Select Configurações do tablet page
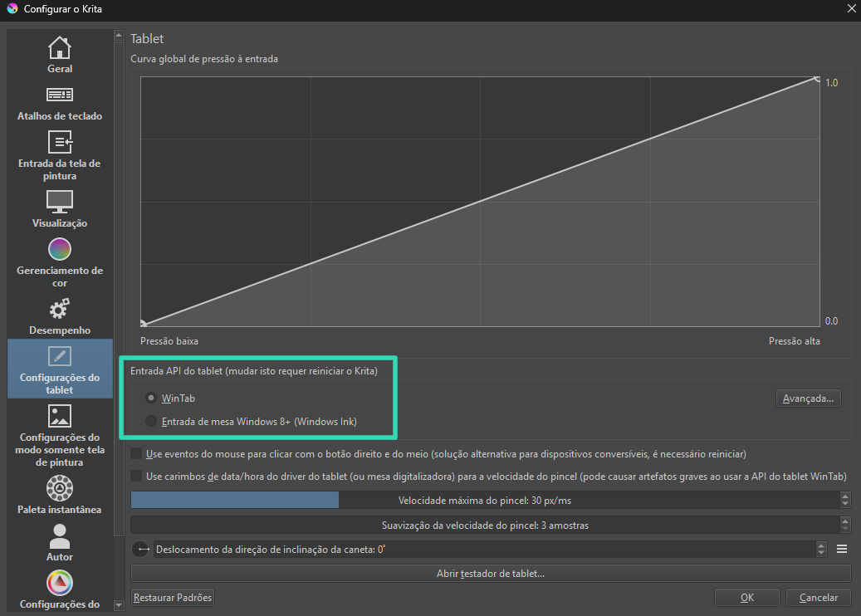Image resolution: width=861 pixels, height=616 pixels. (59, 369)
